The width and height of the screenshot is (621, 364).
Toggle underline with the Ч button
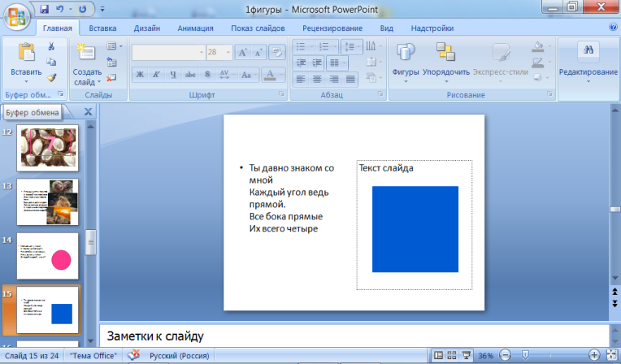tap(173, 75)
